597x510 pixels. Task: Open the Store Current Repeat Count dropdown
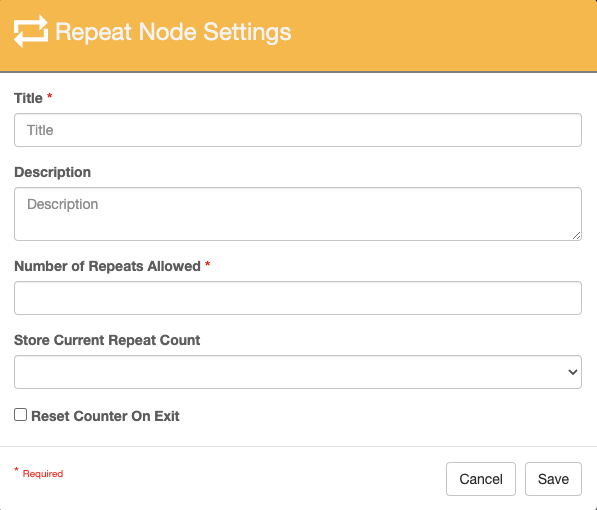(x=298, y=372)
